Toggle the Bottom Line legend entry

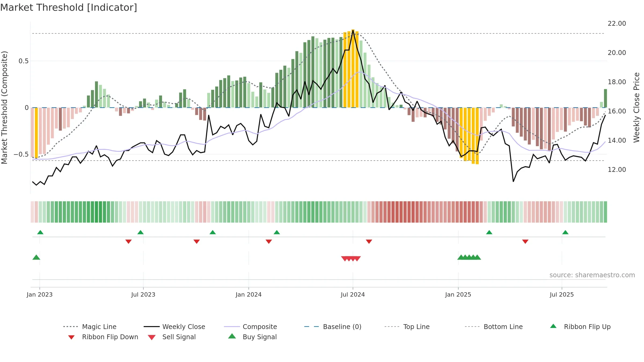click(x=494, y=327)
